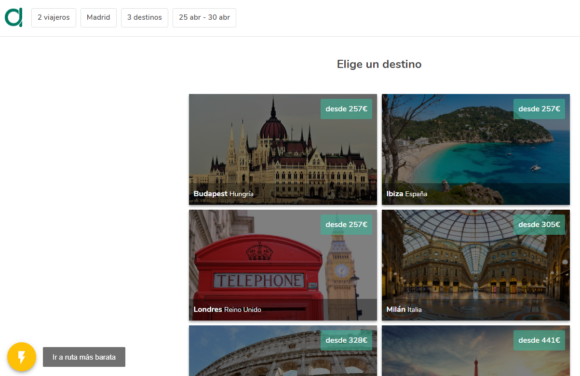Open the 3 destinos selector
580x376 pixels.
145,17
